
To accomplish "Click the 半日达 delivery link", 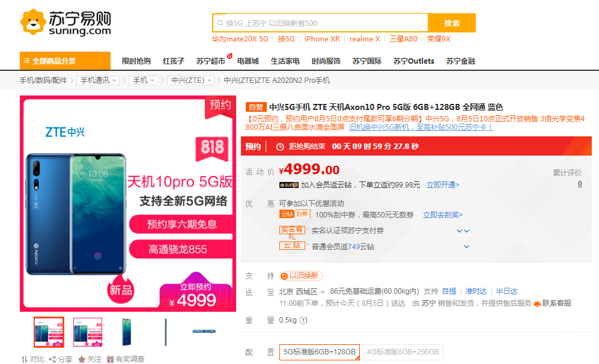I will coord(506,291).
